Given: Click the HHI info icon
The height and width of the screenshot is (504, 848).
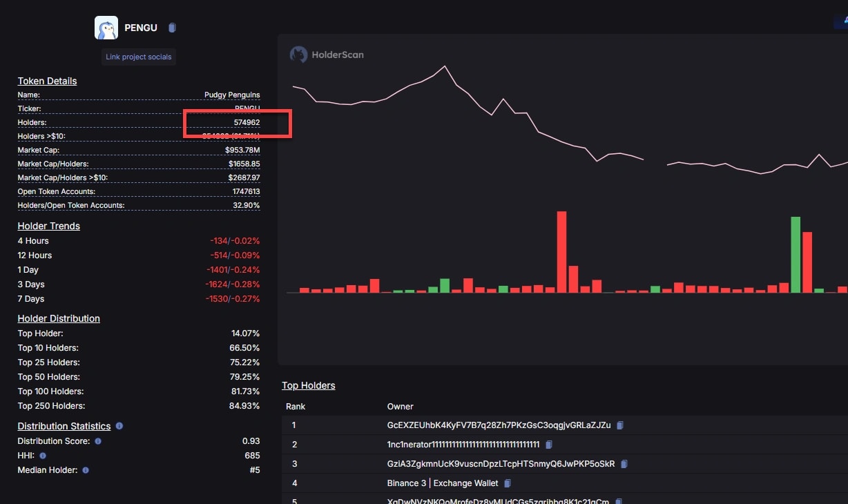Looking at the screenshot, I should click(43, 456).
